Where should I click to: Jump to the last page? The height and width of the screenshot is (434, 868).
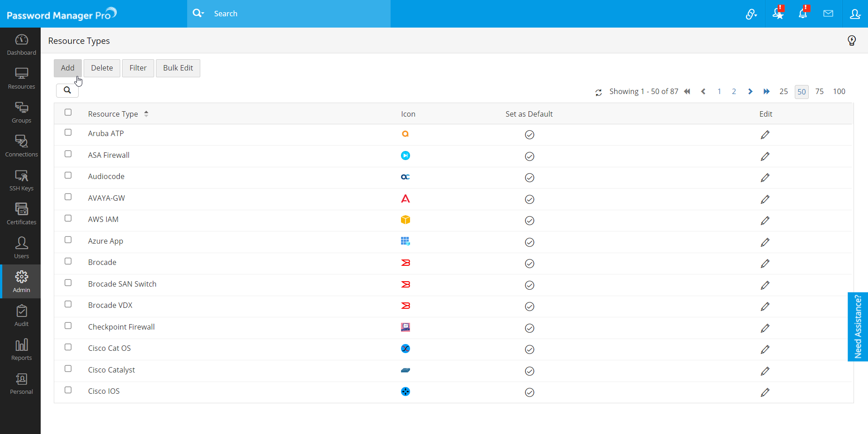pyautogui.click(x=767, y=92)
